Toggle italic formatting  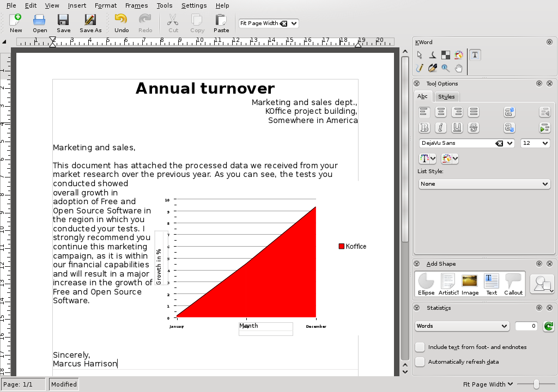440,127
